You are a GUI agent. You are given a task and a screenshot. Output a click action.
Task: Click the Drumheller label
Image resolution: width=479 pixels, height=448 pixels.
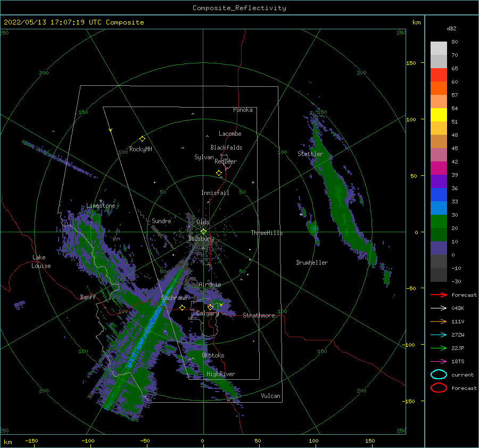pyautogui.click(x=312, y=263)
